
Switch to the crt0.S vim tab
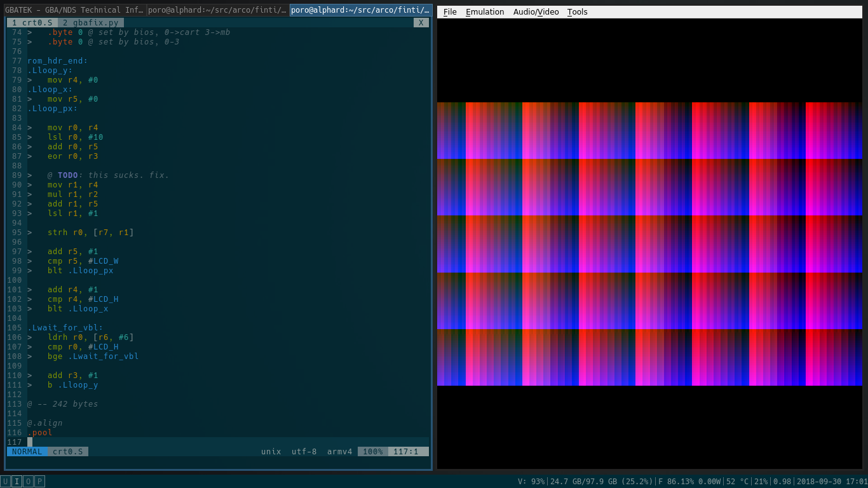[x=32, y=22]
